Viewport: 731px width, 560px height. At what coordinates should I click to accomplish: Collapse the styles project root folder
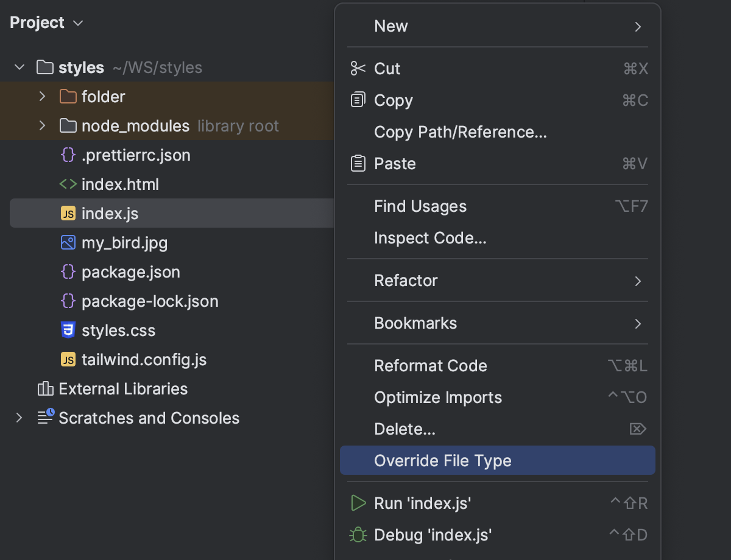point(18,68)
